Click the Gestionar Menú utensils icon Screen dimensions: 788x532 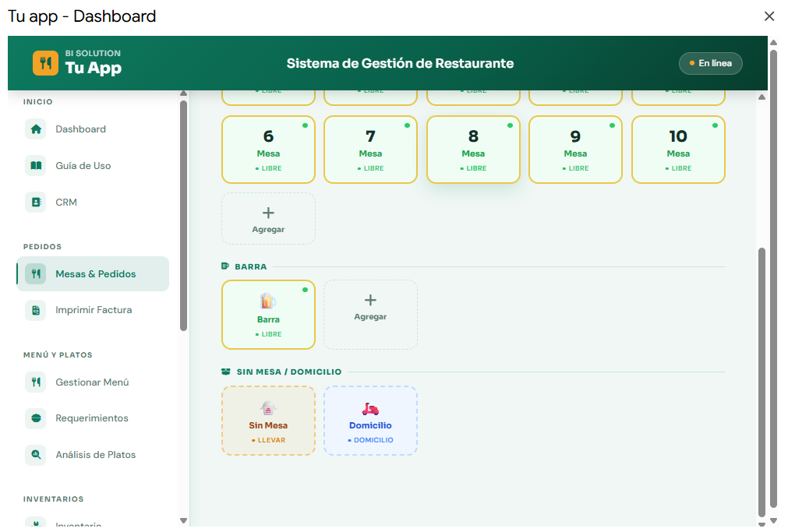(x=36, y=382)
